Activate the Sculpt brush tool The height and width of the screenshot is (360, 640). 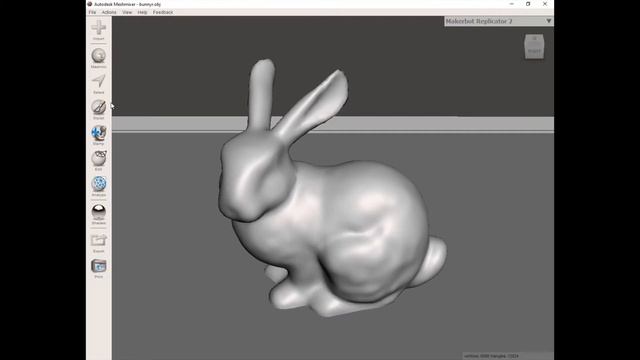(98, 107)
